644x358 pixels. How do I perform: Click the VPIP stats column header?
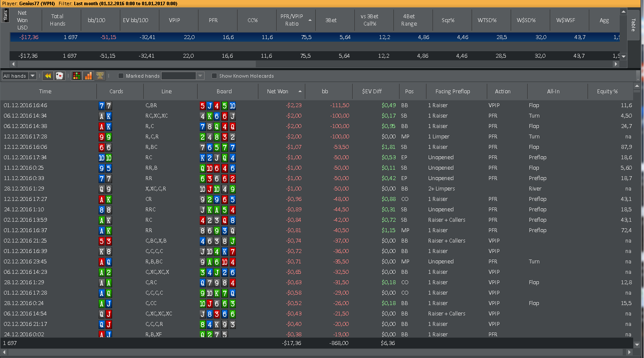[x=175, y=20]
